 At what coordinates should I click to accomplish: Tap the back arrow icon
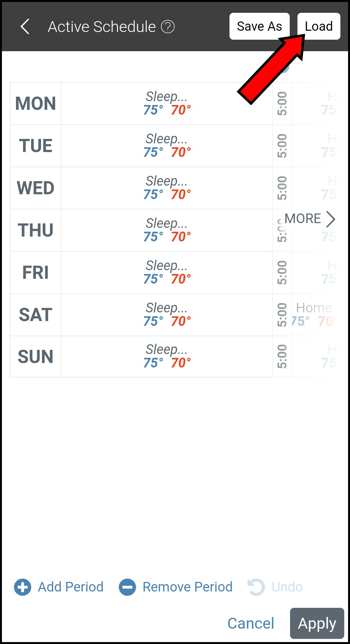click(x=25, y=27)
